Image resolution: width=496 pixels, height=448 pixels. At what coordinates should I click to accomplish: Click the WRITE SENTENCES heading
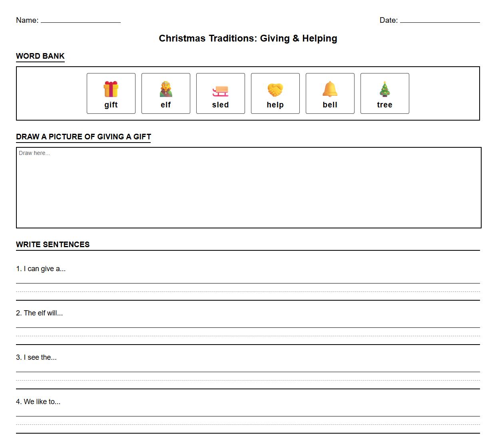(x=53, y=244)
